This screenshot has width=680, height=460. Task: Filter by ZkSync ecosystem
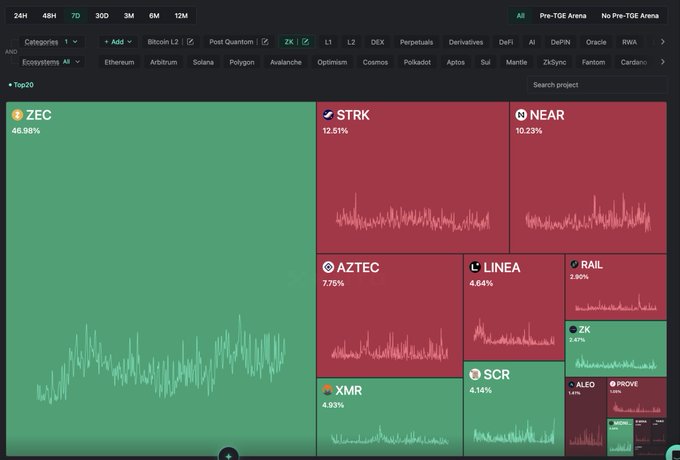(x=555, y=62)
